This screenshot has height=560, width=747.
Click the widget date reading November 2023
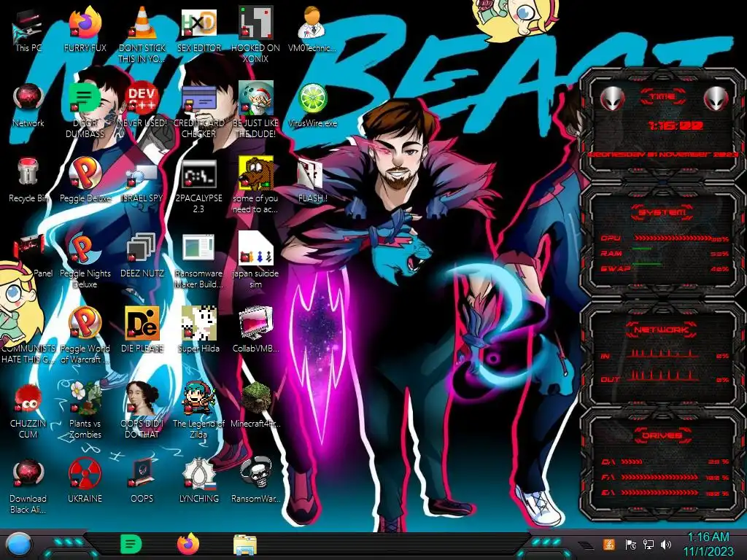pyautogui.click(x=662, y=155)
